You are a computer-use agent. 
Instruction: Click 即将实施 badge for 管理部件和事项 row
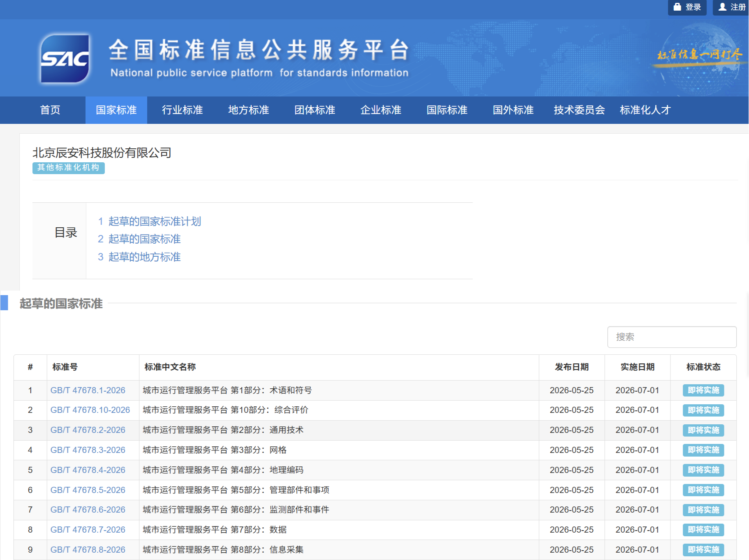coord(703,490)
